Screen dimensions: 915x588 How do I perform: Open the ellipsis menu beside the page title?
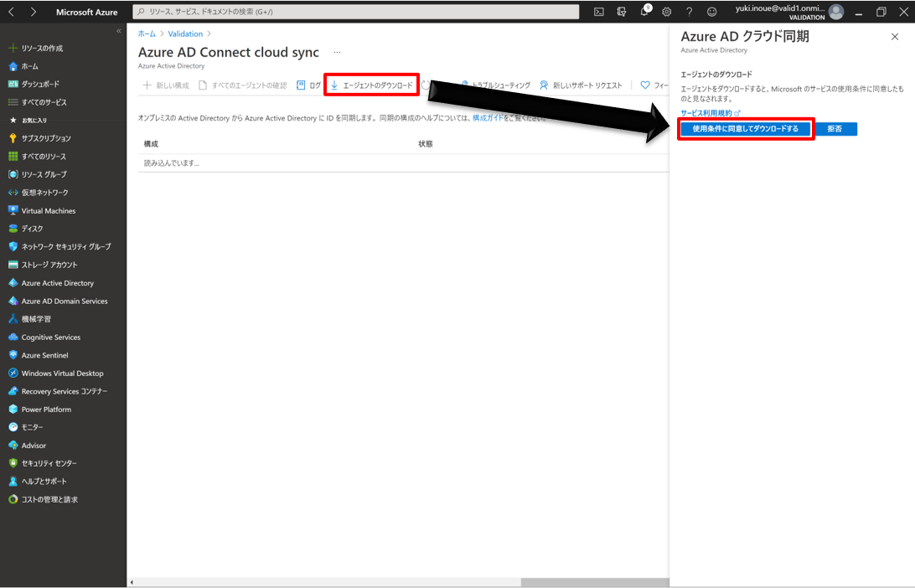(x=337, y=53)
